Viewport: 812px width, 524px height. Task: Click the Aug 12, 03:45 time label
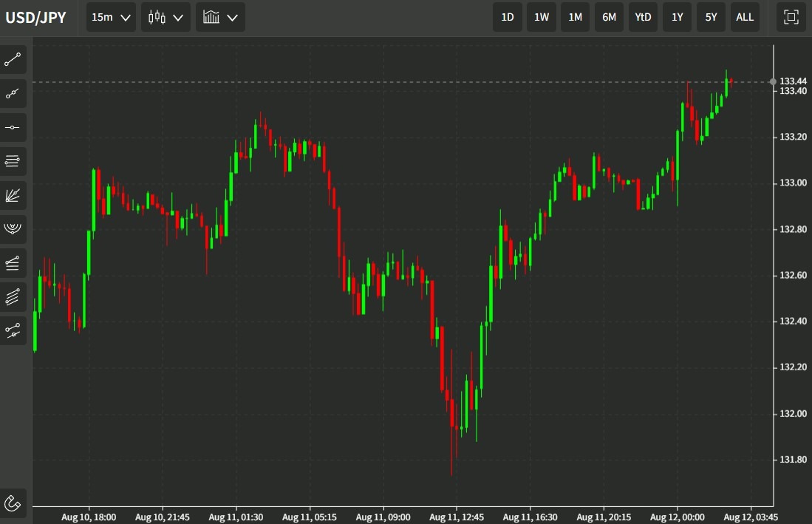751,517
